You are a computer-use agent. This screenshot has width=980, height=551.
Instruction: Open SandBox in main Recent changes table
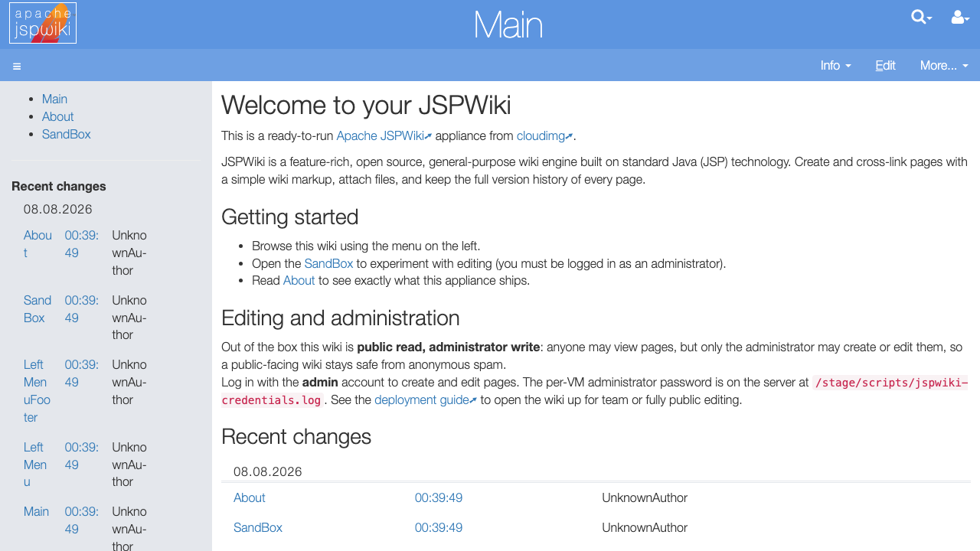(x=257, y=528)
